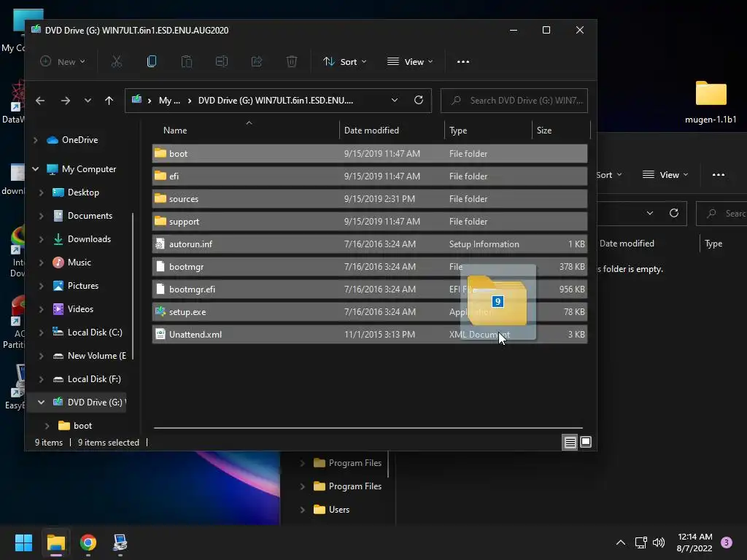Screen dimensions: 747x560
Task: Collapse the My Computer tree node
Action: (35, 169)
